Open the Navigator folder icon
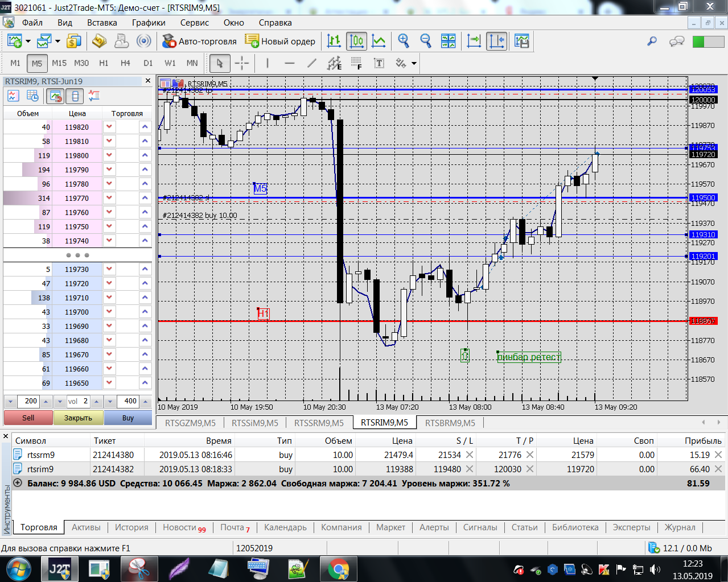Image resolution: width=728 pixels, height=582 pixels. 100,41
